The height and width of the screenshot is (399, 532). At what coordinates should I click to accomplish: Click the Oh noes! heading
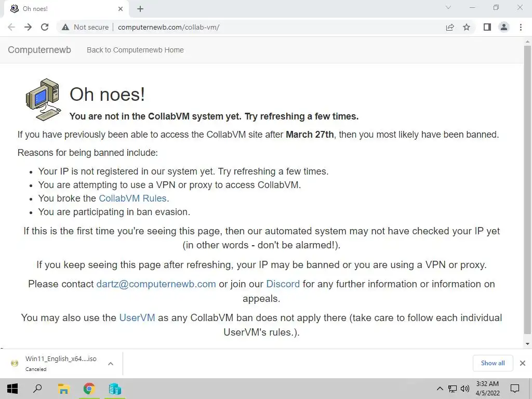coord(107,95)
